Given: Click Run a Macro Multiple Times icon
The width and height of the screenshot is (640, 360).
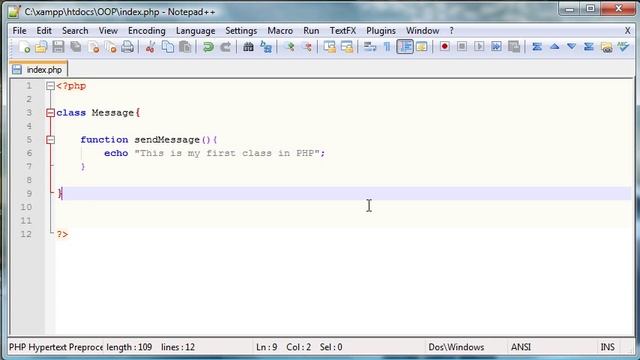Looking at the screenshot, I should (x=496, y=47).
